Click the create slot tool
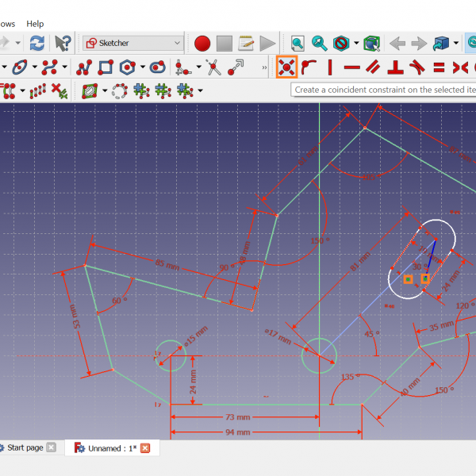476x476 pixels. (x=157, y=67)
